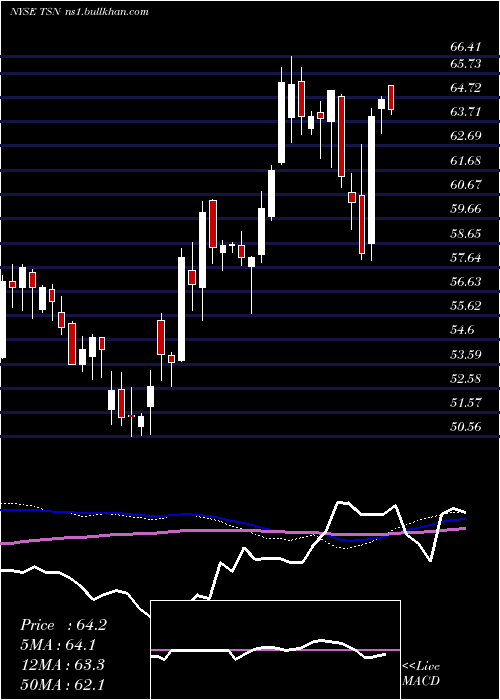The image size is (500, 700).
Task: Click the last red candlestick at far right
Action: (391, 97)
